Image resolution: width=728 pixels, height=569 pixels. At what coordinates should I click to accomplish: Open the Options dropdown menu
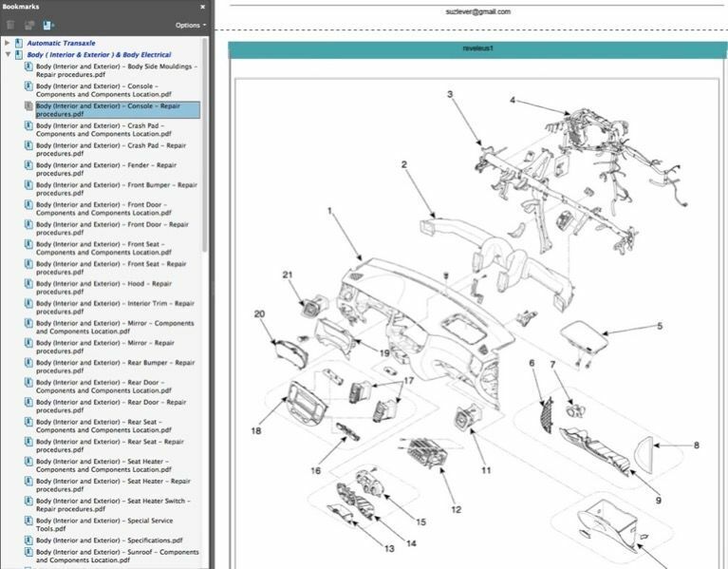pyautogui.click(x=190, y=25)
